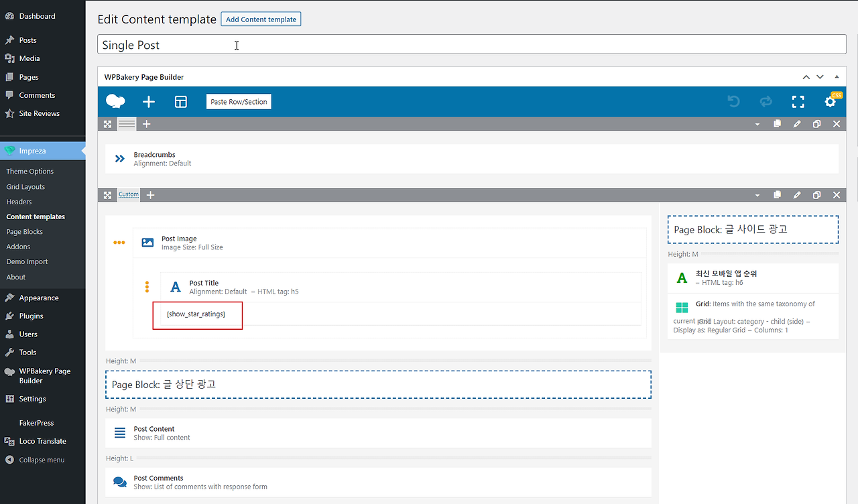Viewport: 858px width, 504px height.
Task: Select the Post Title element
Action: point(401,287)
